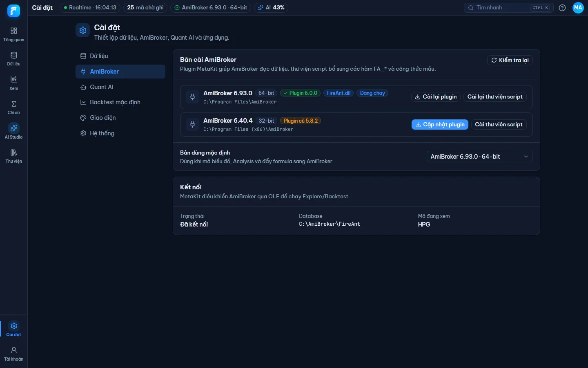This screenshot has width=588, height=368.
Task: Click path C:\Program Files (x86)\AmiBroker
Action: 248,129
